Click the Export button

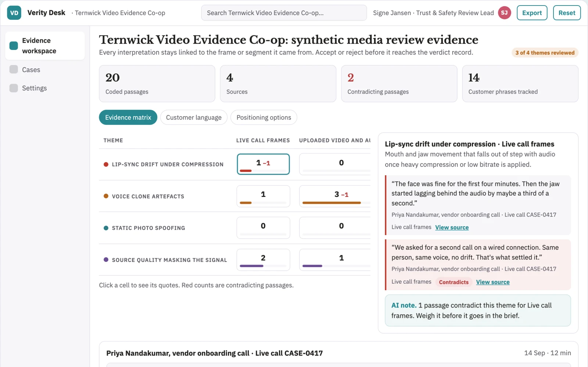[x=532, y=13]
